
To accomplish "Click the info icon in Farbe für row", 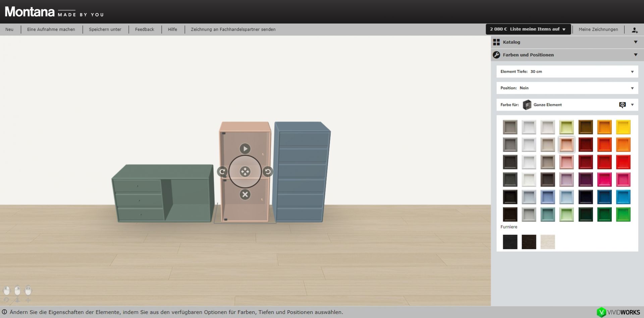I will [x=622, y=105].
